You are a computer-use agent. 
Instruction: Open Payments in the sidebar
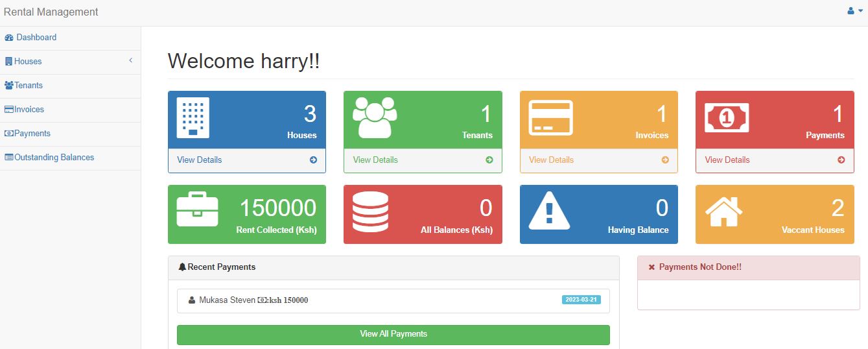click(70, 134)
